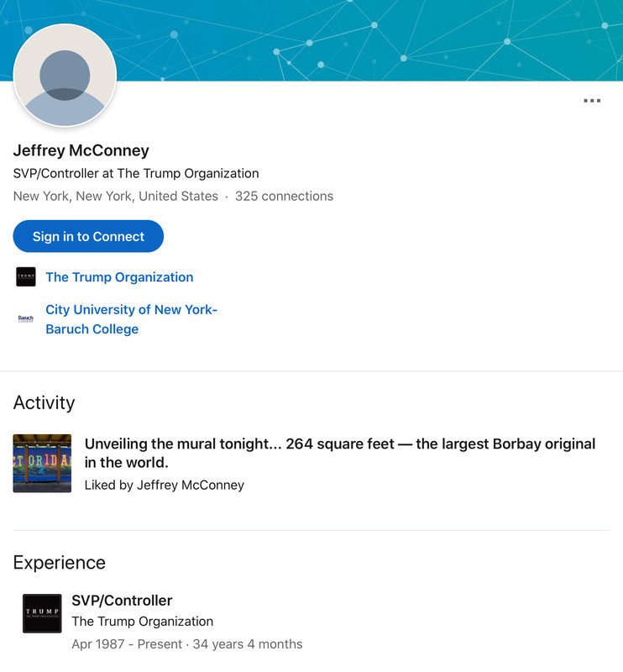The height and width of the screenshot is (672, 623).
Task: Click 'Liked by Jeffrey McConney' caption
Action: pos(164,486)
